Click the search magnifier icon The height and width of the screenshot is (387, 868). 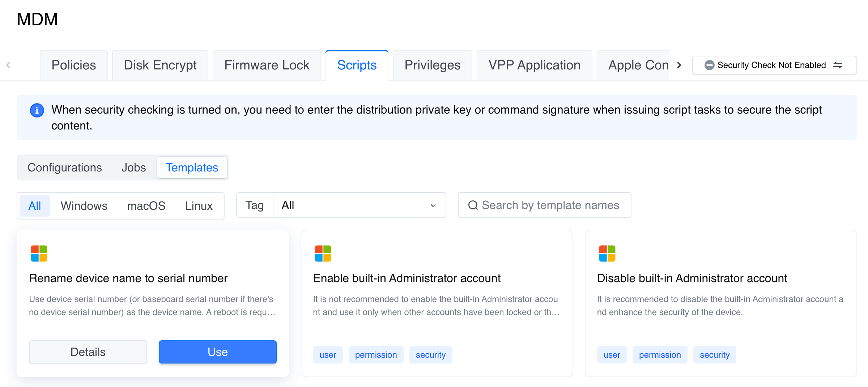click(473, 205)
